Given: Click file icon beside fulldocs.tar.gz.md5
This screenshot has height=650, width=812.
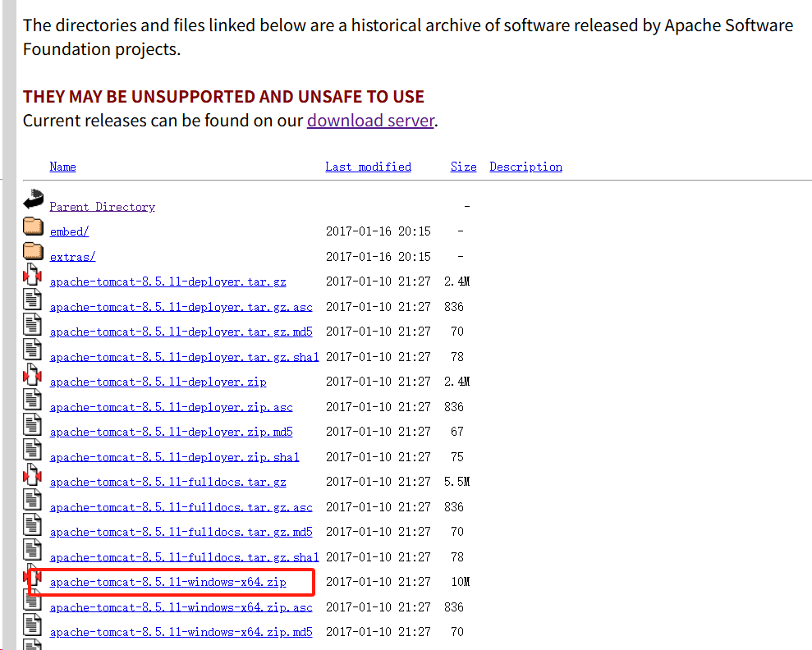Looking at the screenshot, I should click(x=32, y=524).
